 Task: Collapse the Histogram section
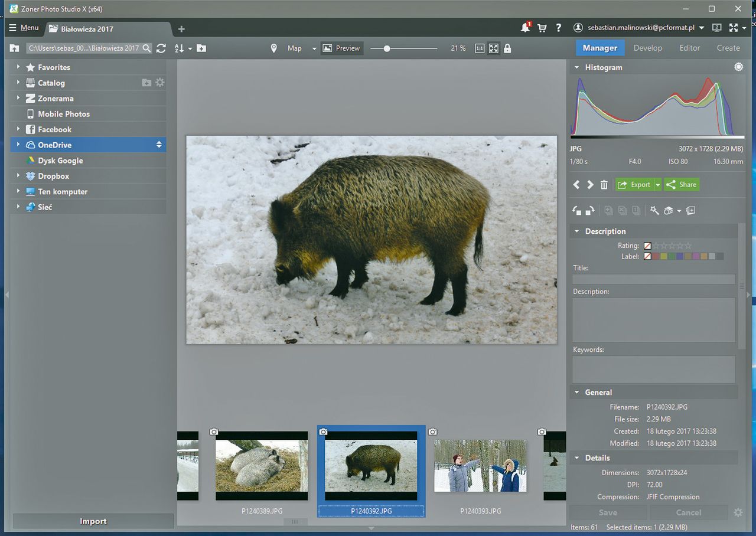[x=577, y=67]
